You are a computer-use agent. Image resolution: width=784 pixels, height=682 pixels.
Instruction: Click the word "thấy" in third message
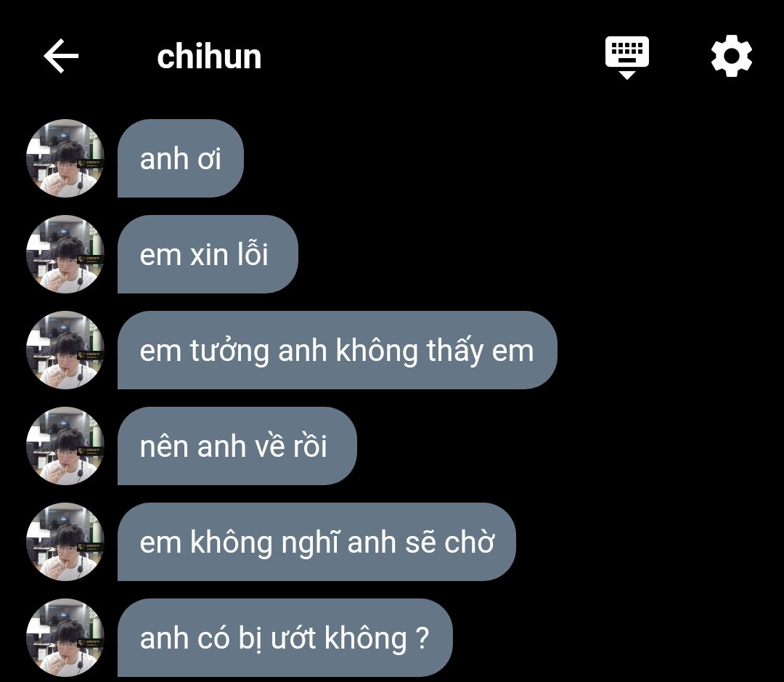click(454, 350)
